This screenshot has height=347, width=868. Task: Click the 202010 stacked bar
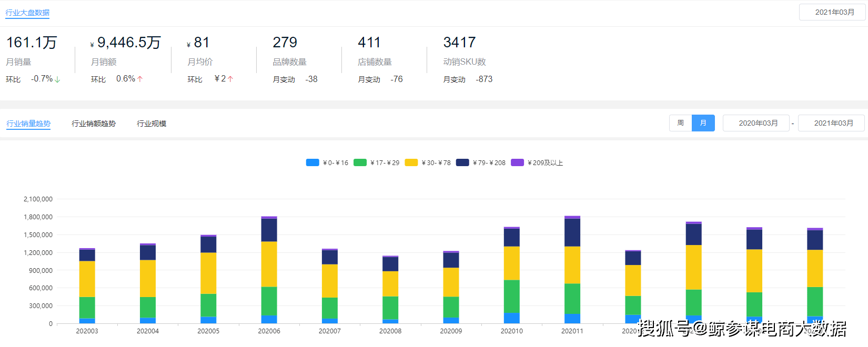click(512, 275)
